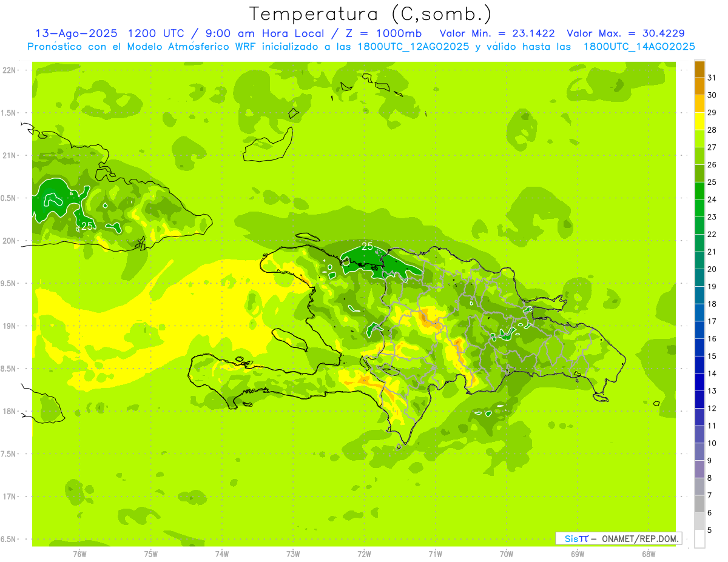
Task: Click the '25' contour label over eastern Cuba
Action: 87,226
